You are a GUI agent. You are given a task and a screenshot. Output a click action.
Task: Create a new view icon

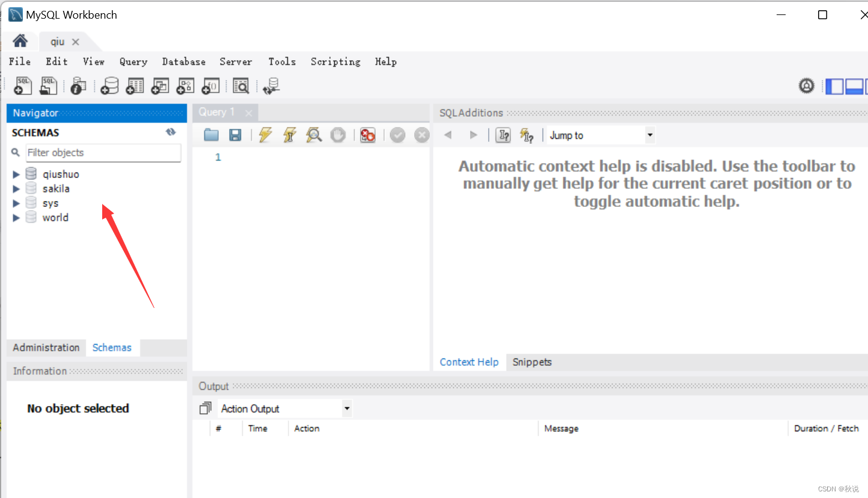pos(160,85)
